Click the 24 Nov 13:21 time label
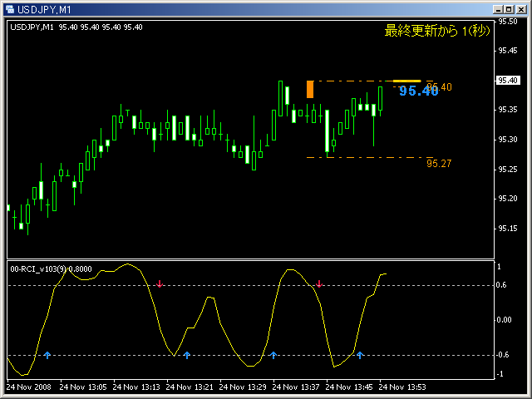 pos(190,387)
